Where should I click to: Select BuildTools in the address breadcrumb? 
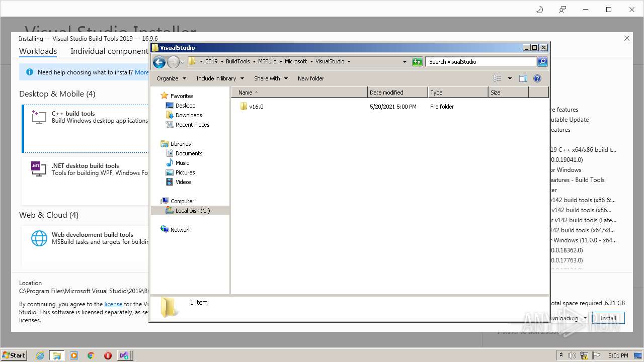(237, 61)
